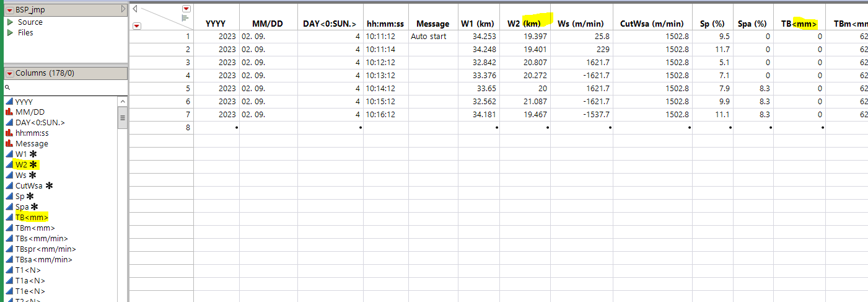The image size is (868, 302).
Task: Click the asterisk icon beside Spa
Action: 34,207
